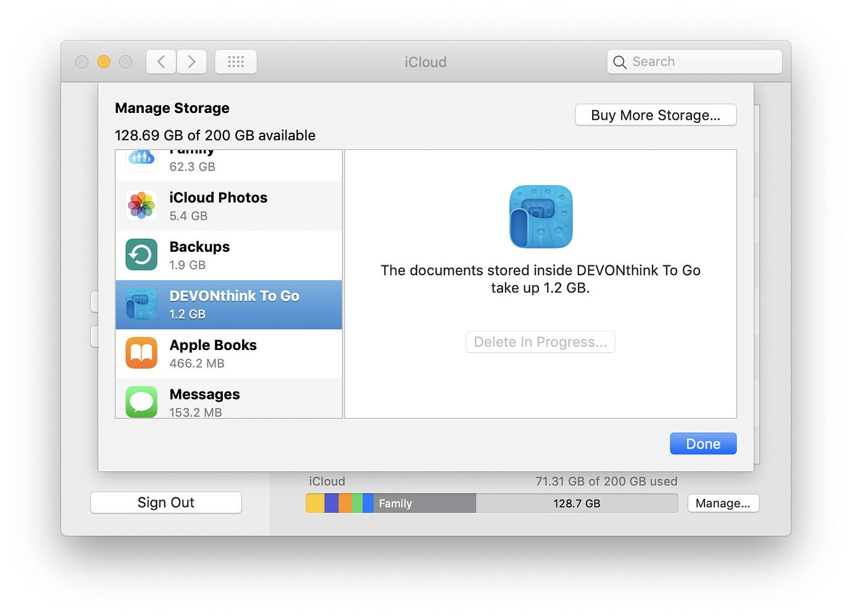This screenshot has width=852, height=616.
Task: Select the DEVONthink To Go row
Action: (229, 305)
